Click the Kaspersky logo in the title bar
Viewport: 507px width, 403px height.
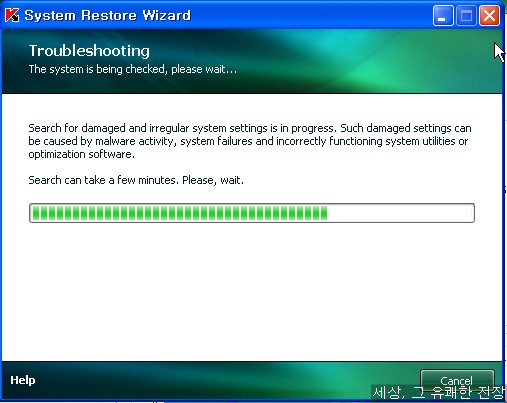click(x=12, y=15)
